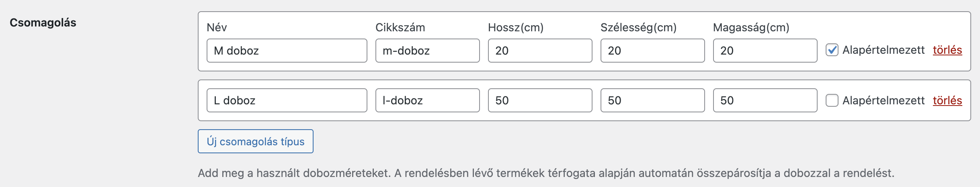
Task: Delete the M doboz packaging with törlés
Action: pos(947,50)
